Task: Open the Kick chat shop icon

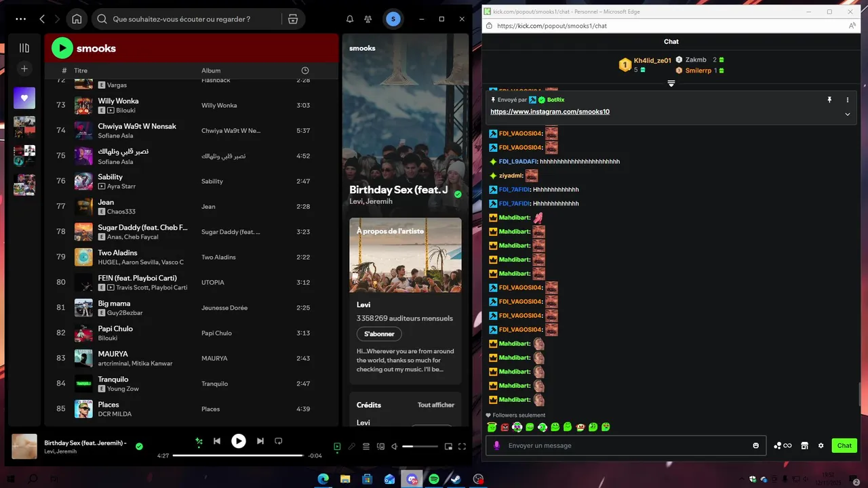Action: [805, 445]
